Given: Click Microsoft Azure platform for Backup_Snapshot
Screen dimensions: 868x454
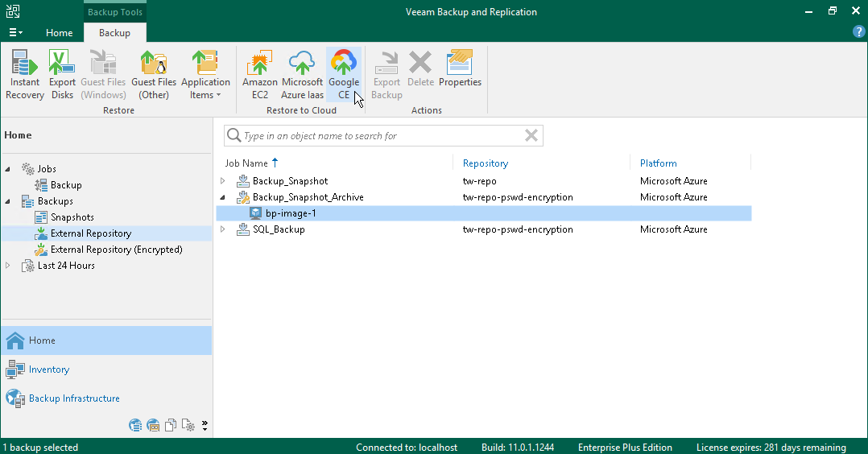Looking at the screenshot, I should click(674, 181).
